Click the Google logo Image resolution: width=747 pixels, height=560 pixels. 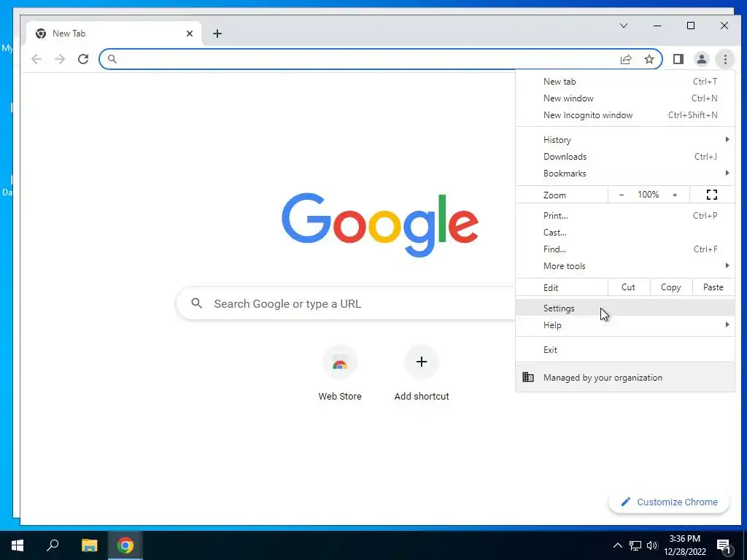[x=379, y=224]
